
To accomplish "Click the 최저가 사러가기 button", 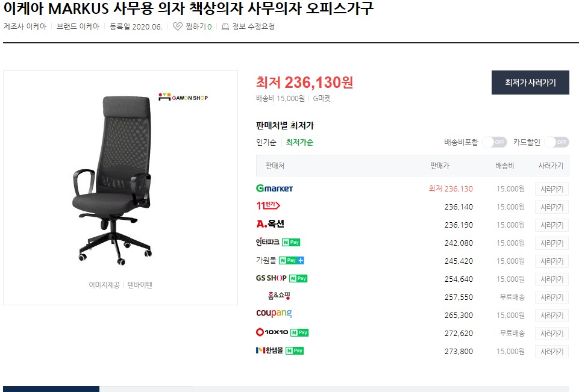I will coord(530,82).
